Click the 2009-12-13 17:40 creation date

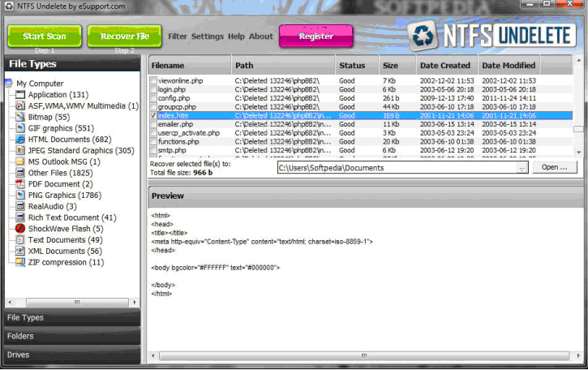click(x=447, y=98)
